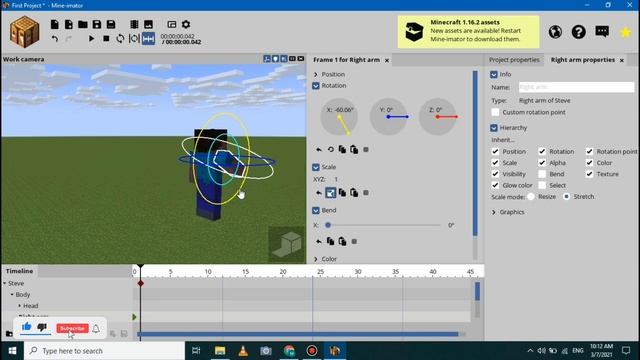Expand the Position section
640x360 pixels.
[x=316, y=74]
